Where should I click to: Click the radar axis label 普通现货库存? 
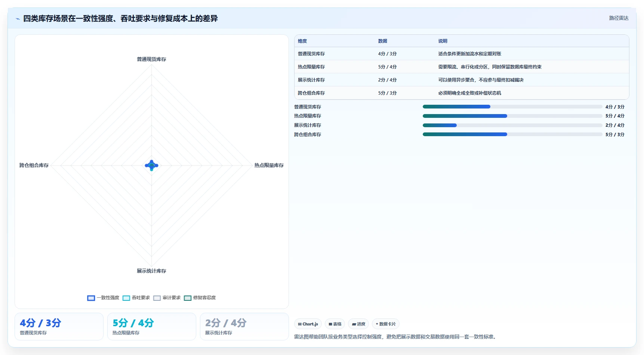(151, 59)
